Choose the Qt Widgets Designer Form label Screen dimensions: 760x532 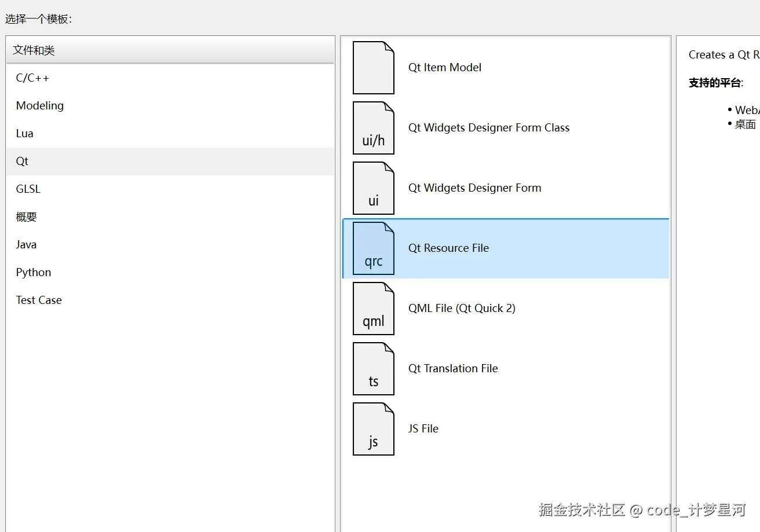pyautogui.click(x=475, y=188)
